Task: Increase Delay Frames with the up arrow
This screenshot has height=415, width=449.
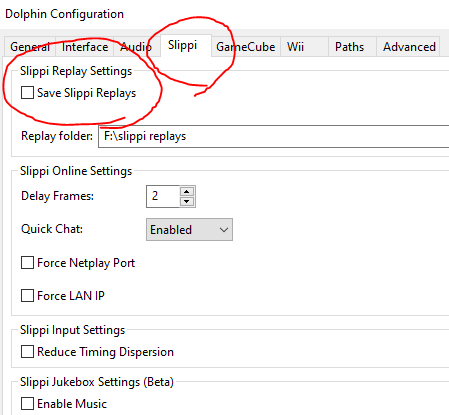Action: (x=187, y=191)
